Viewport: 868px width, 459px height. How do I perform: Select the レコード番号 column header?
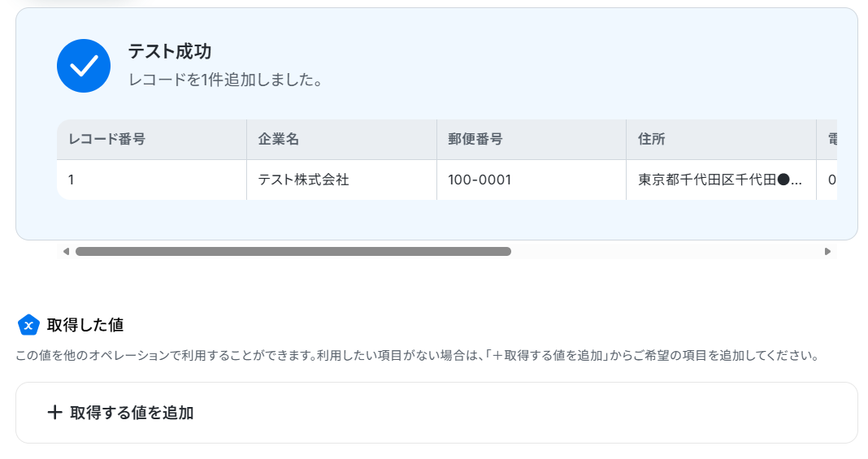(x=152, y=140)
